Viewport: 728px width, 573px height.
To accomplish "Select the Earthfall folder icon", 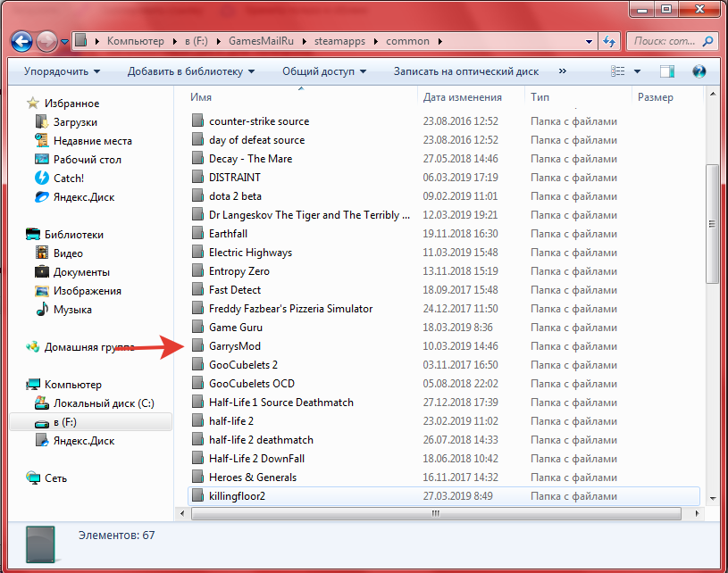I will (x=197, y=233).
